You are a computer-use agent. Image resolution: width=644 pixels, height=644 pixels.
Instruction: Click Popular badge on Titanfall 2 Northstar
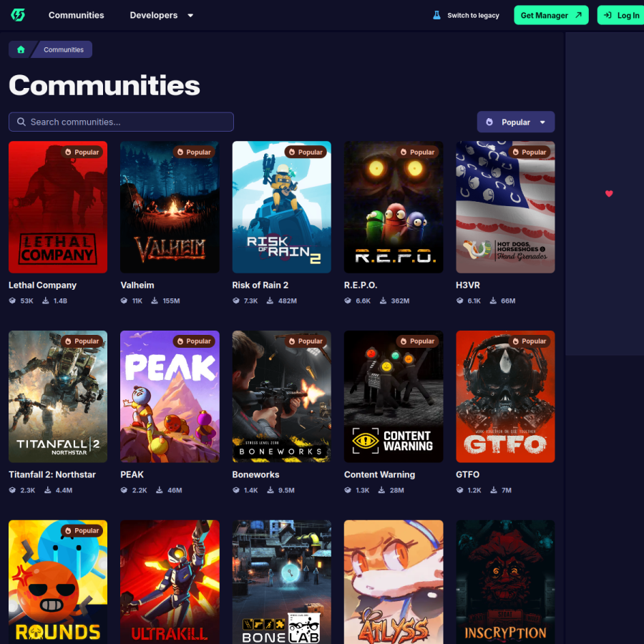click(82, 341)
